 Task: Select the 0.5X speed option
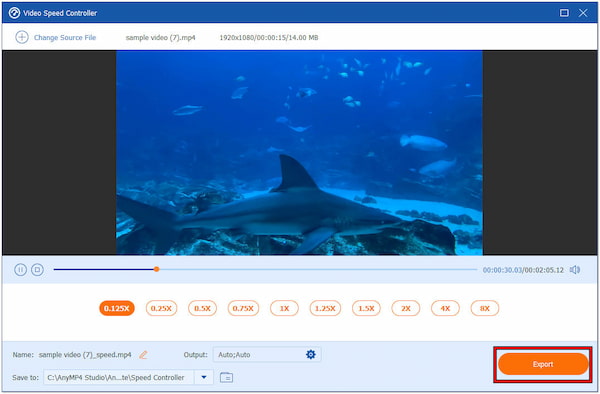tap(202, 308)
